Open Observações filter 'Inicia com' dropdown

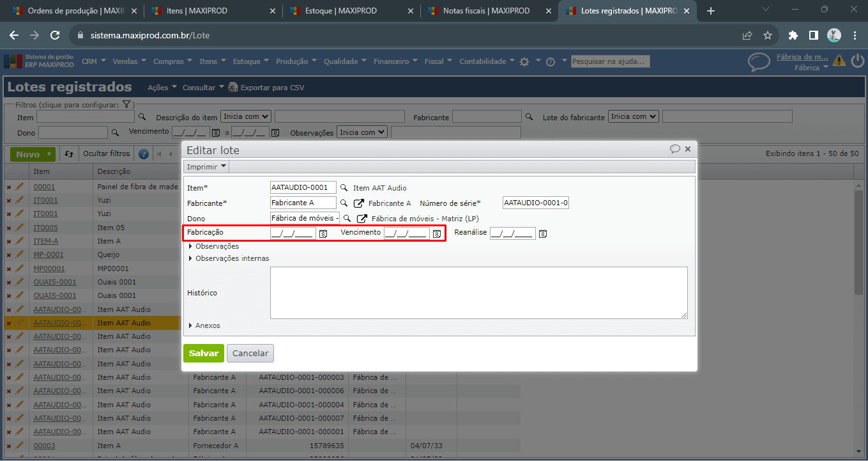point(362,132)
